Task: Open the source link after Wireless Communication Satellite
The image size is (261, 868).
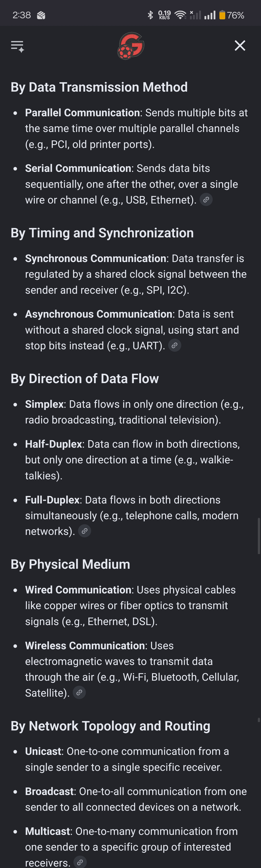Action: pos(79,693)
